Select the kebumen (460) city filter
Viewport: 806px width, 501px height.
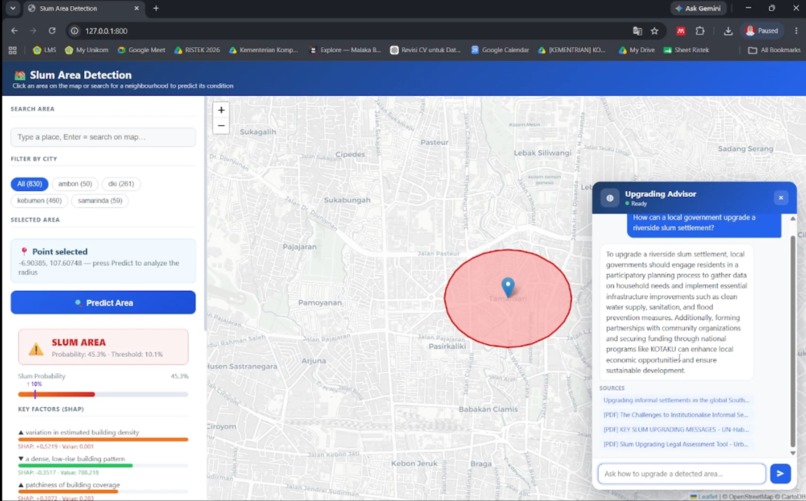[x=39, y=201]
